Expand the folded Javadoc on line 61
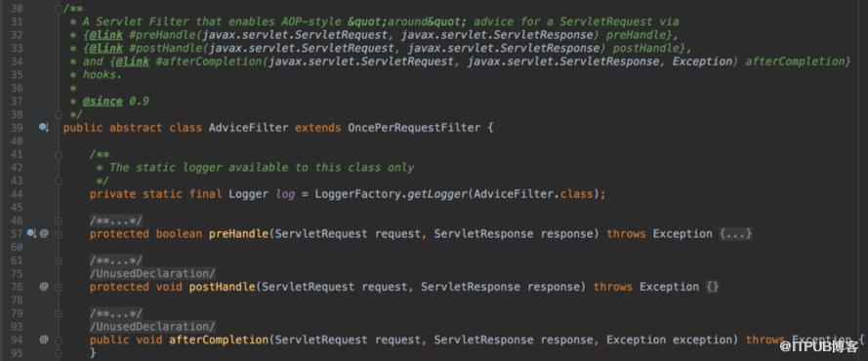Viewport: 868px width, 361px height. click(59, 261)
